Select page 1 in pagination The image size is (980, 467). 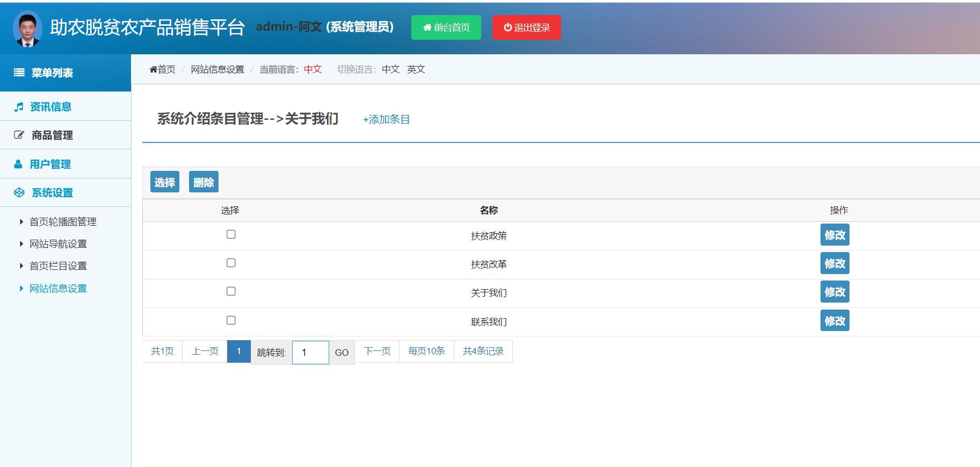coord(239,351)
